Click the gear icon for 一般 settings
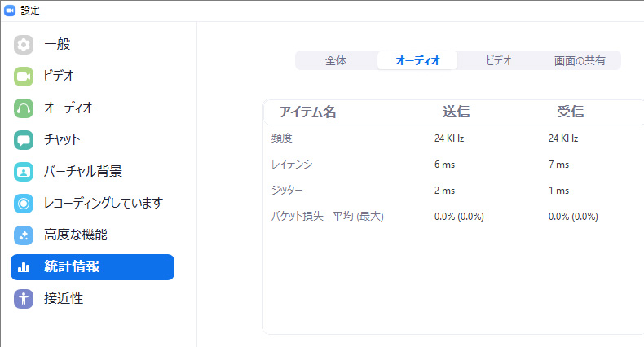644x347 pixels. 24,45
